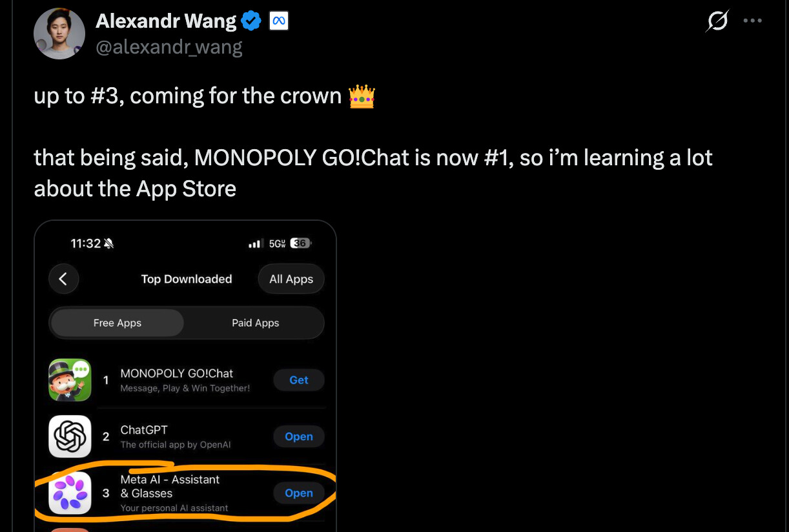Screen dimensions: 789x532
Task: Open the All Apps category selector
Action: click(291, 279)
